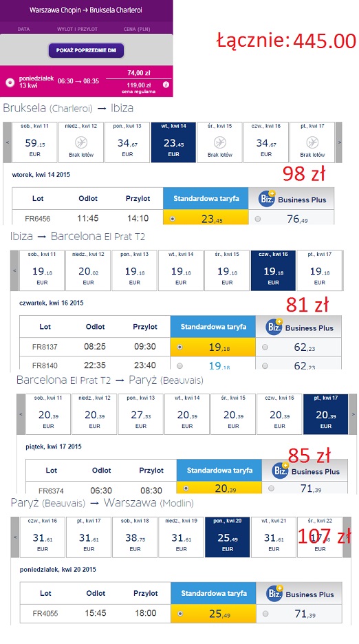Select the niedz., kwi 12 tab priced 20,02 EUR
359x644 pixels.
(88, 270)
